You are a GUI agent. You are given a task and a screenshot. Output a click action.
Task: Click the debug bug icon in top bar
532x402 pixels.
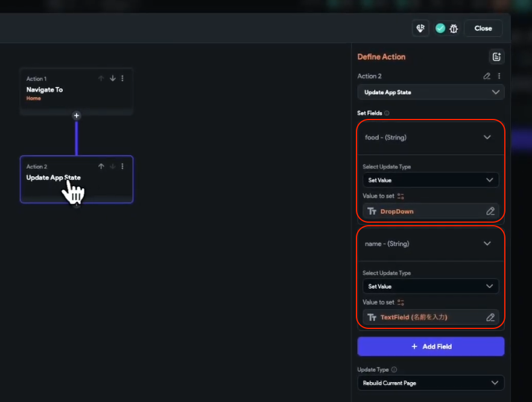coord(454,28)
